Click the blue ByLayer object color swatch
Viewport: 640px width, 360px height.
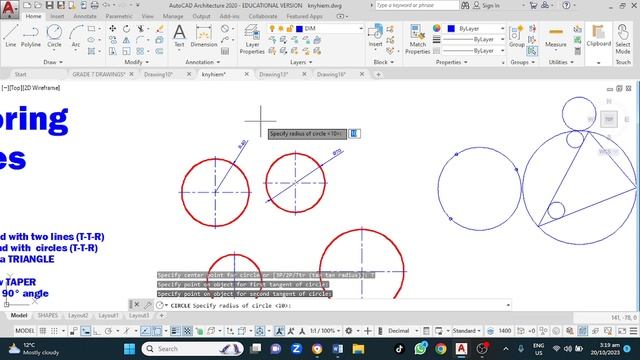(451, 29)
